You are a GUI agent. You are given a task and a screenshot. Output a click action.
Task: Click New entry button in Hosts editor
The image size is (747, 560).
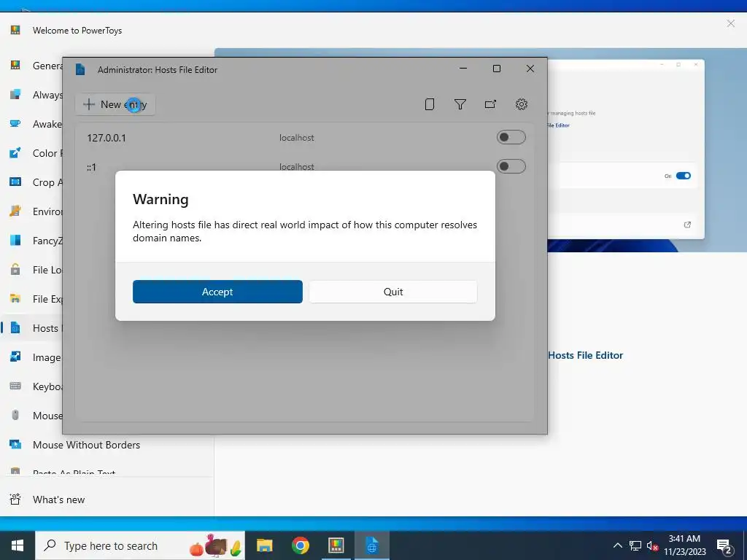[x=115, y=104]
